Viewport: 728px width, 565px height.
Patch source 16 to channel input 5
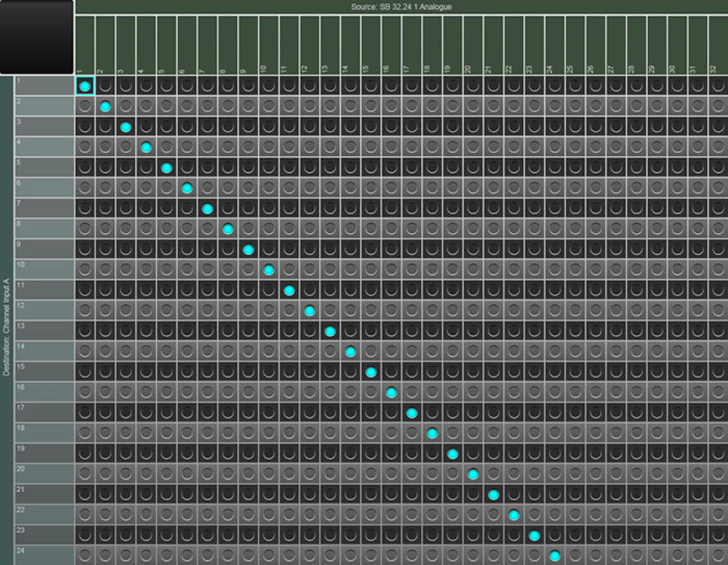click(391, 168)
